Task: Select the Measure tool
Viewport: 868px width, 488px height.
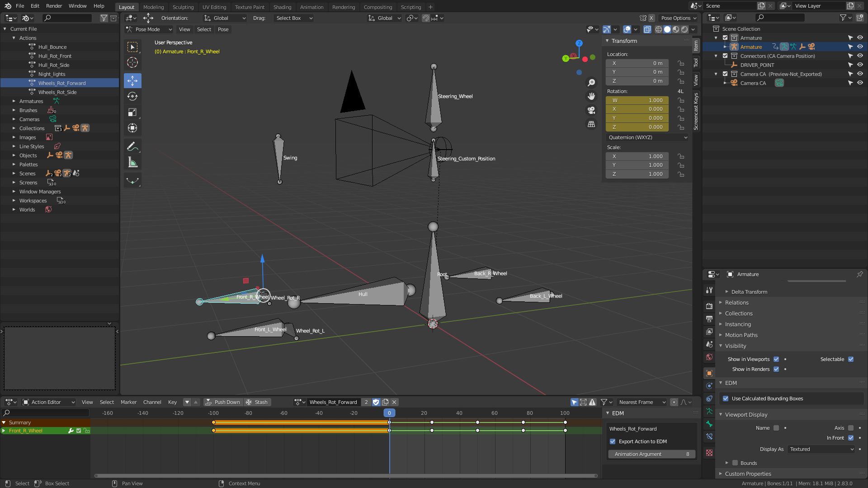Action: tap(132, 162)
